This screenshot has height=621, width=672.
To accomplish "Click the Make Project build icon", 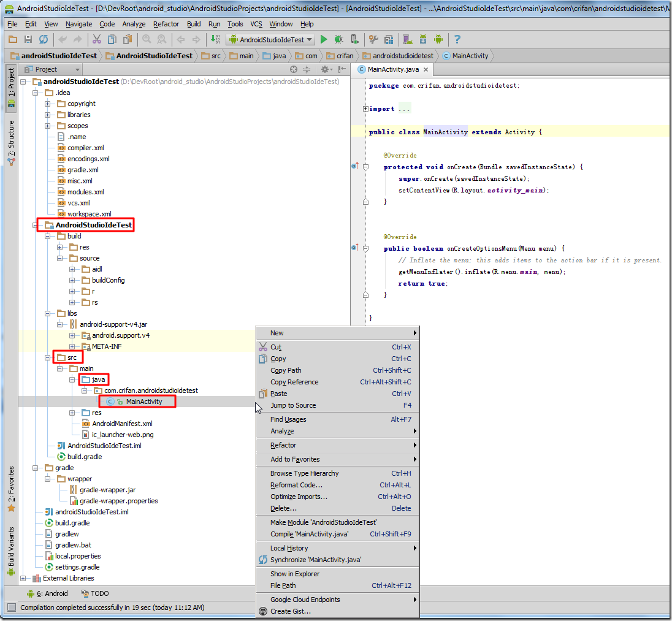I will (x=215, y=39).
